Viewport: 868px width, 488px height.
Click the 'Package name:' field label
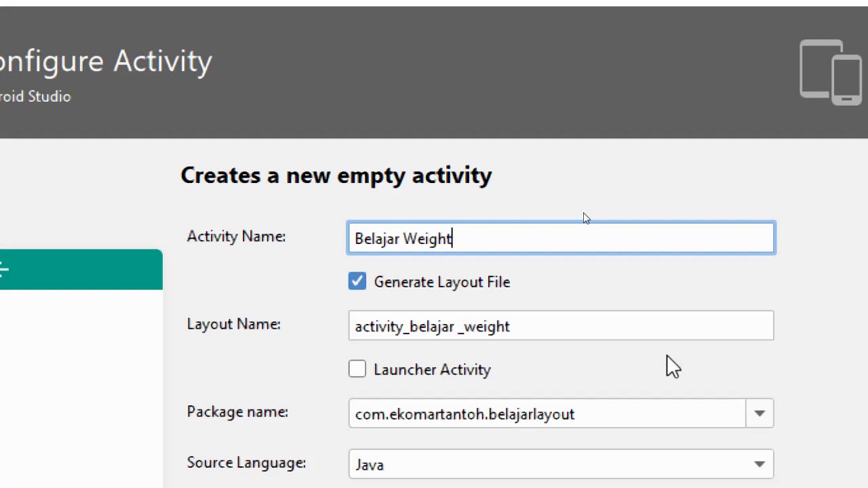click(237, 412)
